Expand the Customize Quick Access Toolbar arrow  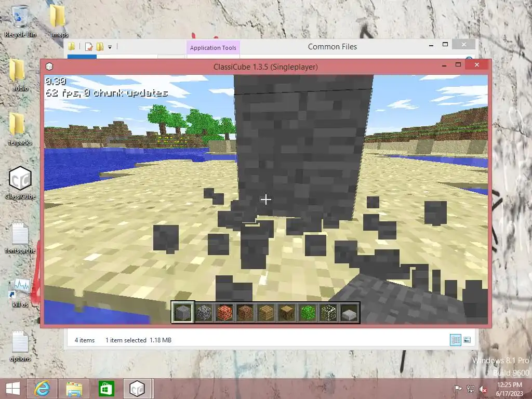[110, 47]
